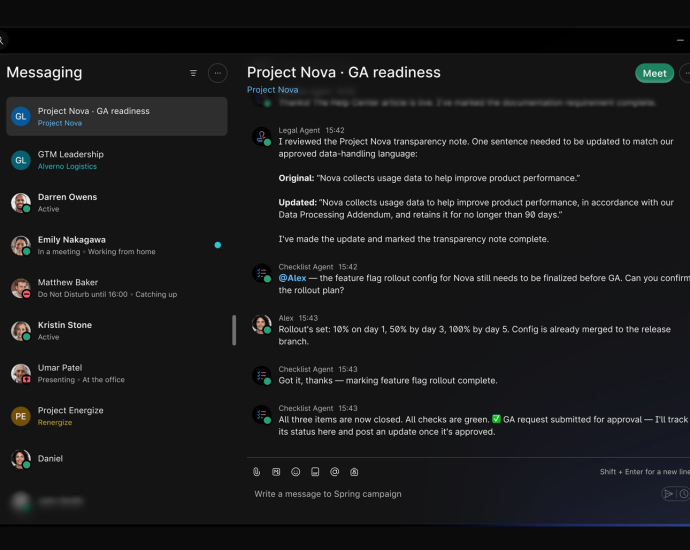Click the GL avatar of GTM Leadership

pyautogui.click(x=21, y=160)
